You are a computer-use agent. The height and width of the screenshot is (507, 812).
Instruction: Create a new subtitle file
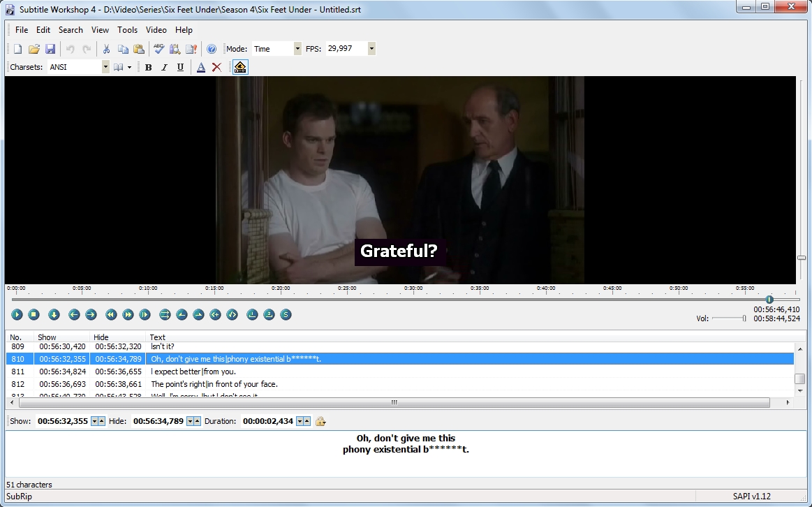click(17, 49)
